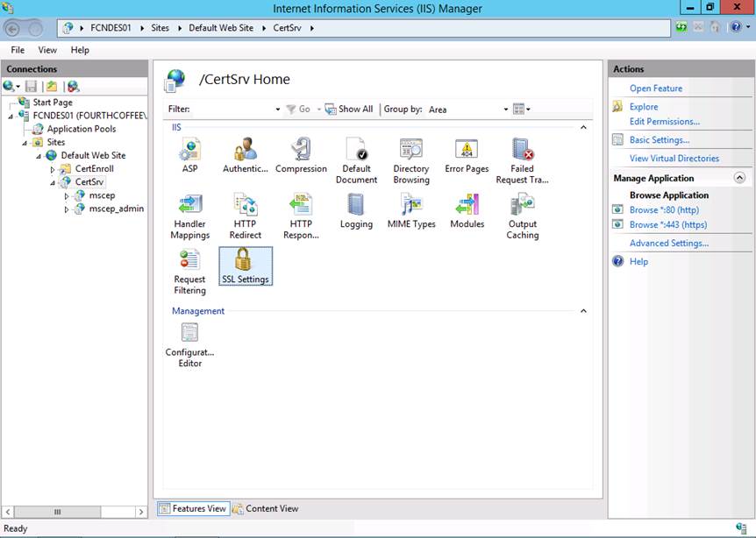This screenshot has width=756, height=538.
Task: Open Handler Mappings feature
Action: click(190, 216)
